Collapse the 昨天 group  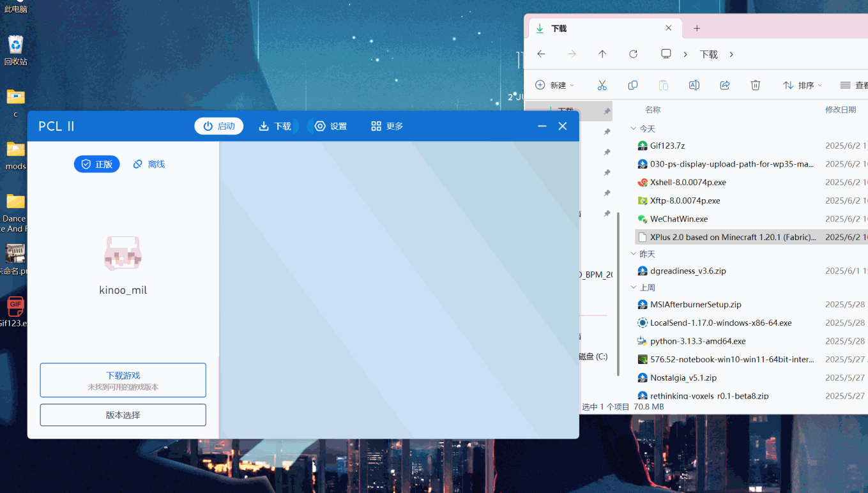pos(634,254)
